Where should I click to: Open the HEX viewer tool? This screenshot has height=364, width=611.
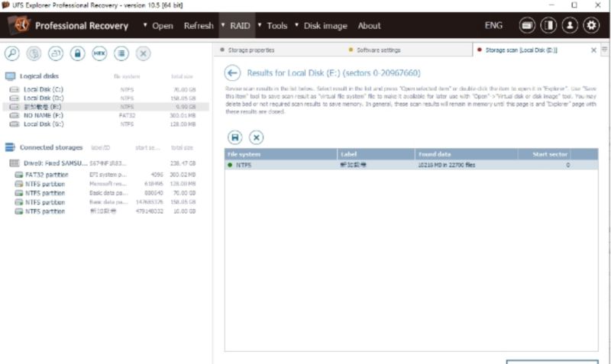pos(99,53)
